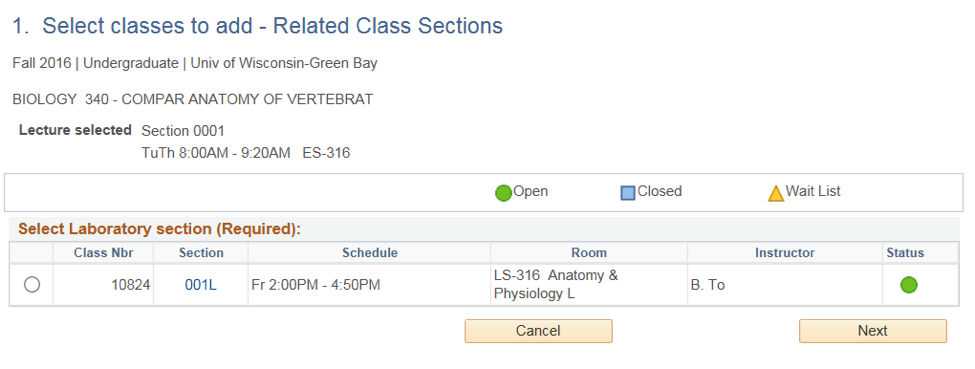Image resolution: width=975 pixels, height=369 pixels.
Task: Click the Section column header
Action: tap(201, 253)
